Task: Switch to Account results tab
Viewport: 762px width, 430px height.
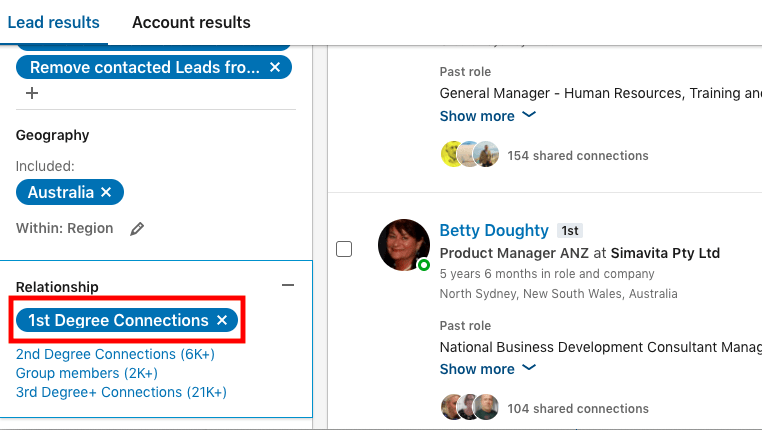Action: (x=191, y=22)
